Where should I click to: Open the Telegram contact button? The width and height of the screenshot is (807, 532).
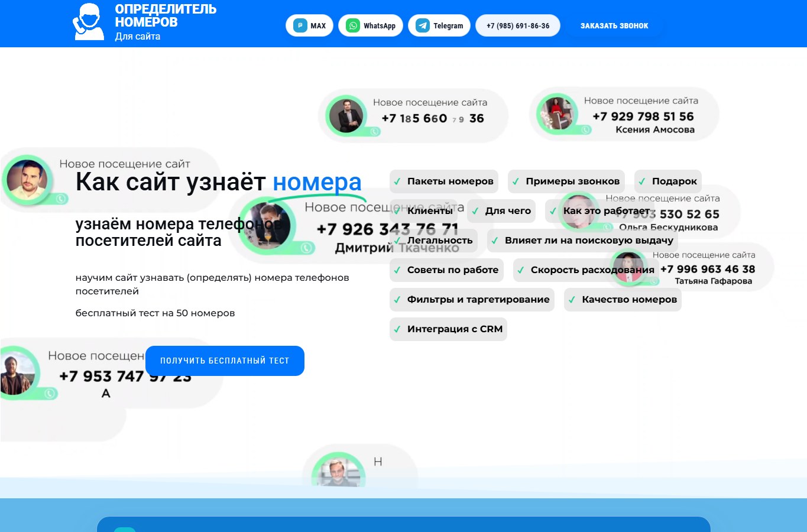(x=439, y=25)
